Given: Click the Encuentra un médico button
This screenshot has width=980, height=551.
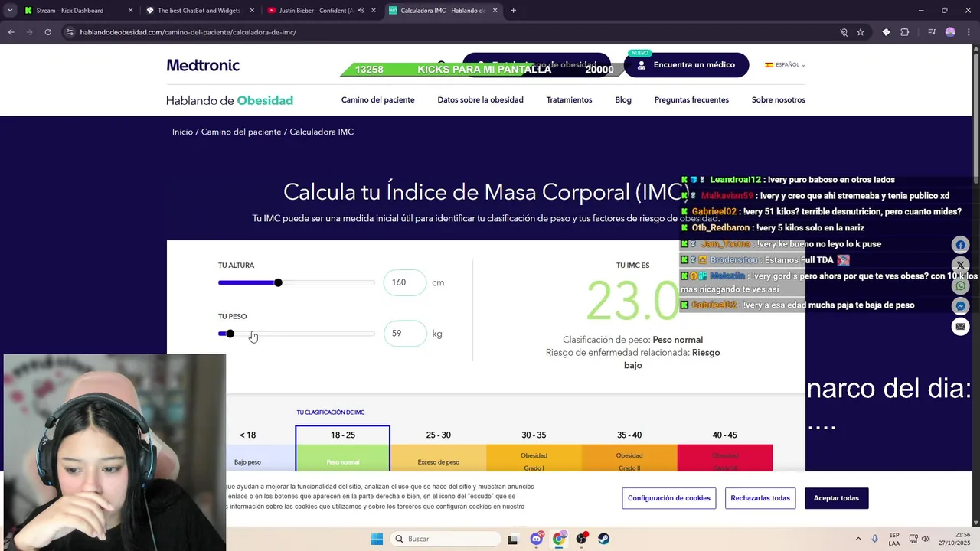Looking at the screenshot, I should tap(686, 65).
